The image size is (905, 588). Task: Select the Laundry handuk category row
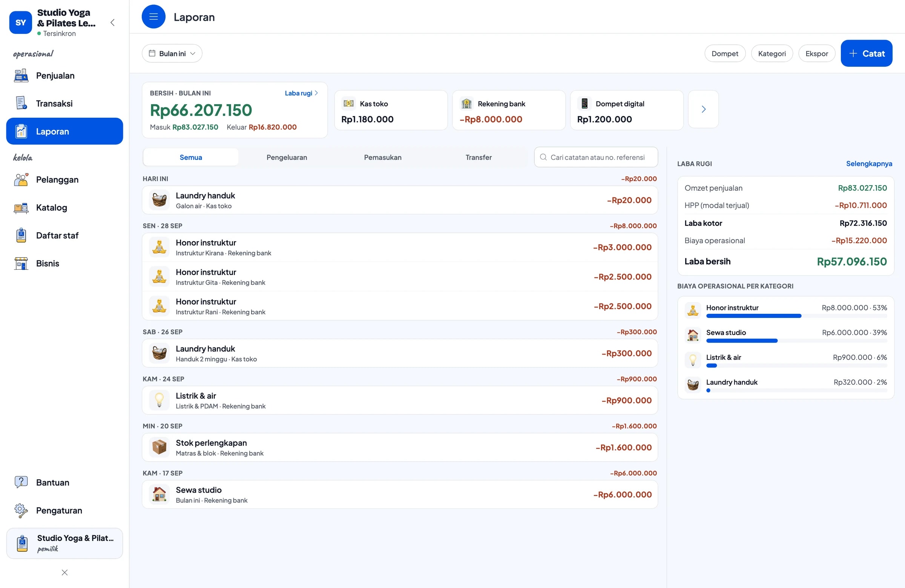(785, 385)
